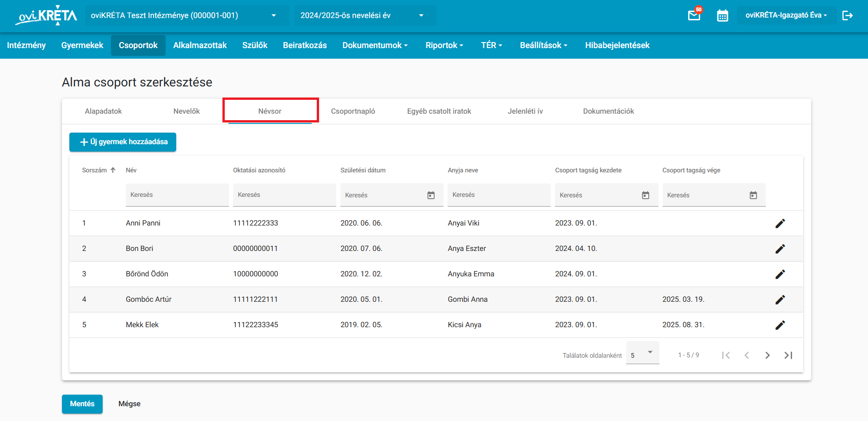This screenshot has width=868, height=421.
Task: Open date picker in Csoport tagság vége filter
Action: coord(753,195)
